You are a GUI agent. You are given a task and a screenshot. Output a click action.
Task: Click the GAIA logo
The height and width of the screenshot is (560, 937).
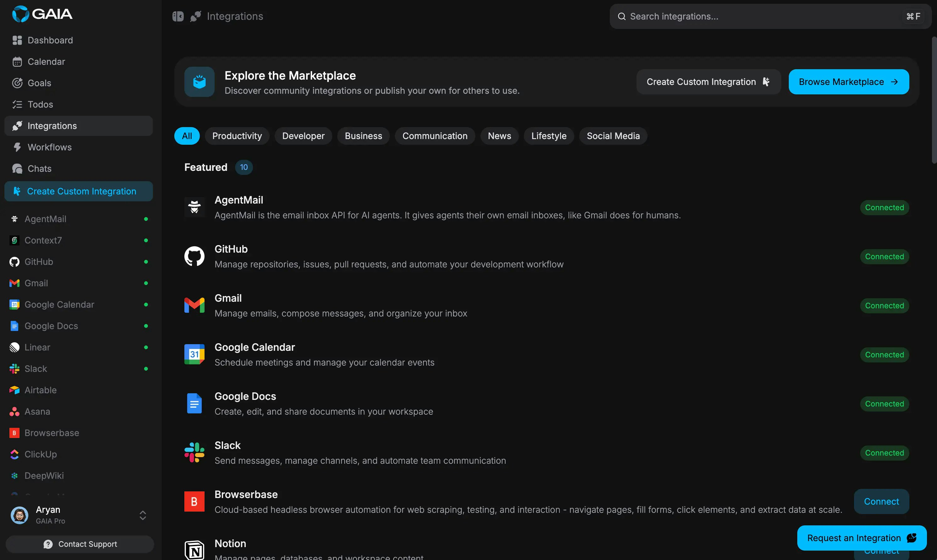click(42, 14)
